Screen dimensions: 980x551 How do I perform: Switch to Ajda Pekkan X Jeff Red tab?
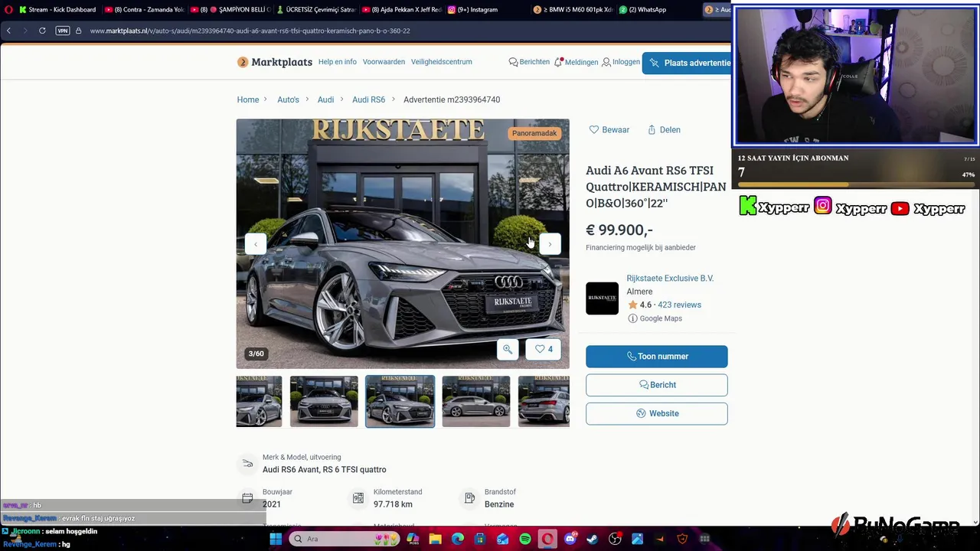pos(402,9)
